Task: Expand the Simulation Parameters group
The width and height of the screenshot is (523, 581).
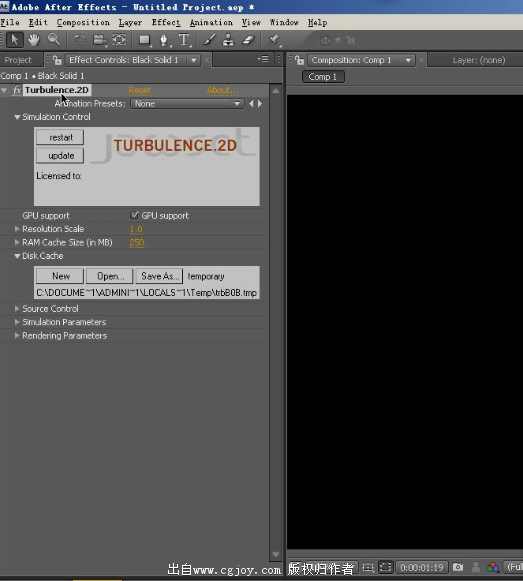Action: (x=17, y=322)
